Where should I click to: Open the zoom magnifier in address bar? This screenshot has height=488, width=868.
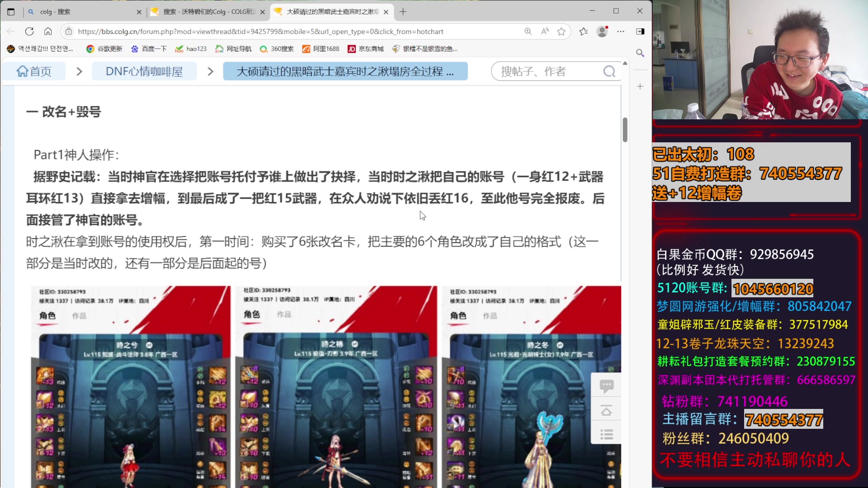[528, 31]
